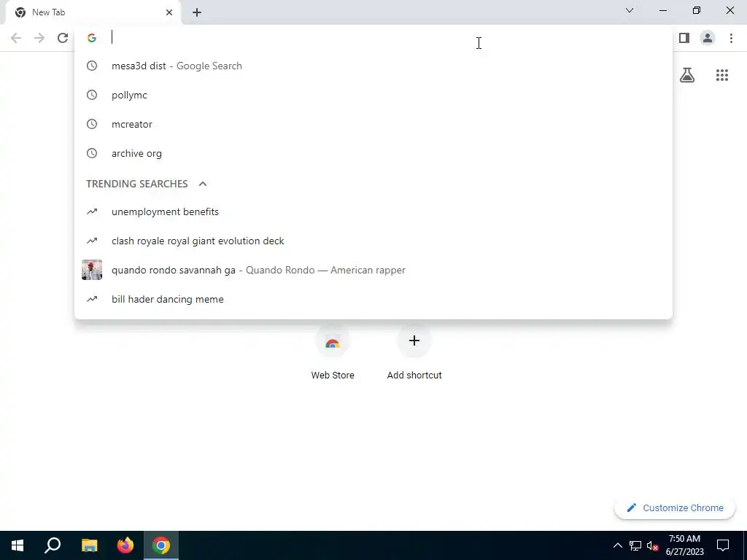Reload the current page

click(63, 38)
